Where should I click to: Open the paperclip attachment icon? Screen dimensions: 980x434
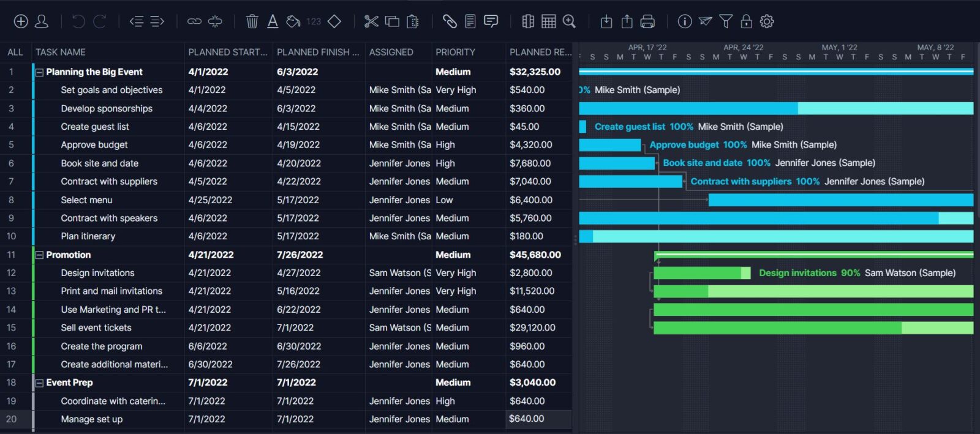point(450,21)
